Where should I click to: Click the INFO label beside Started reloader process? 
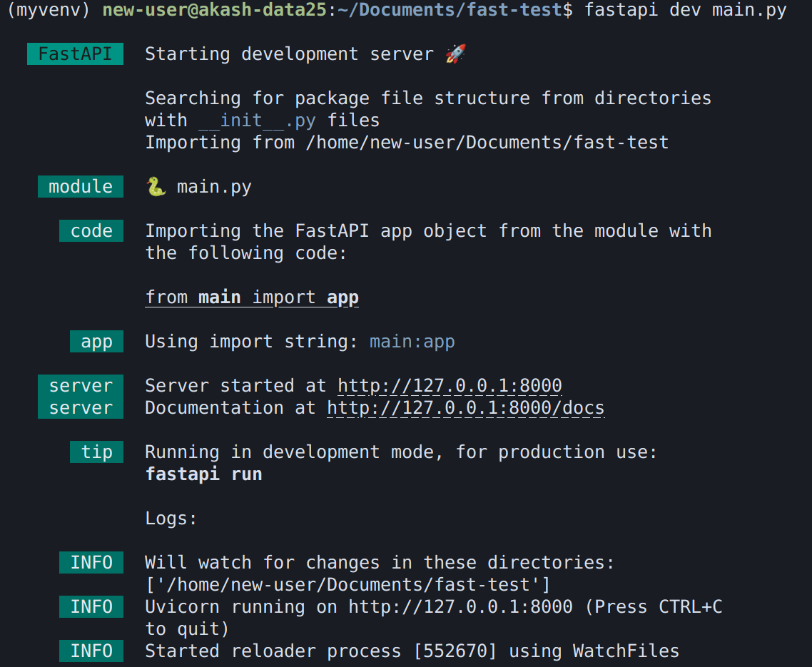pyautogui.click(x=91, y=651)
